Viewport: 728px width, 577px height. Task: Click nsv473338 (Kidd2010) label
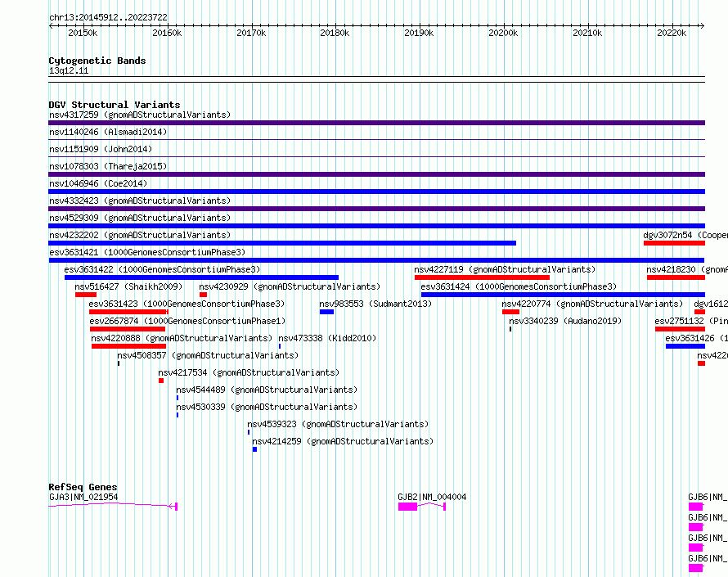327,338
